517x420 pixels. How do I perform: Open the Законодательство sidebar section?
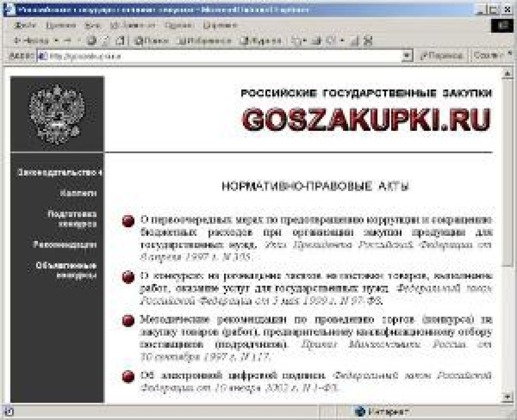pos(60,172)
